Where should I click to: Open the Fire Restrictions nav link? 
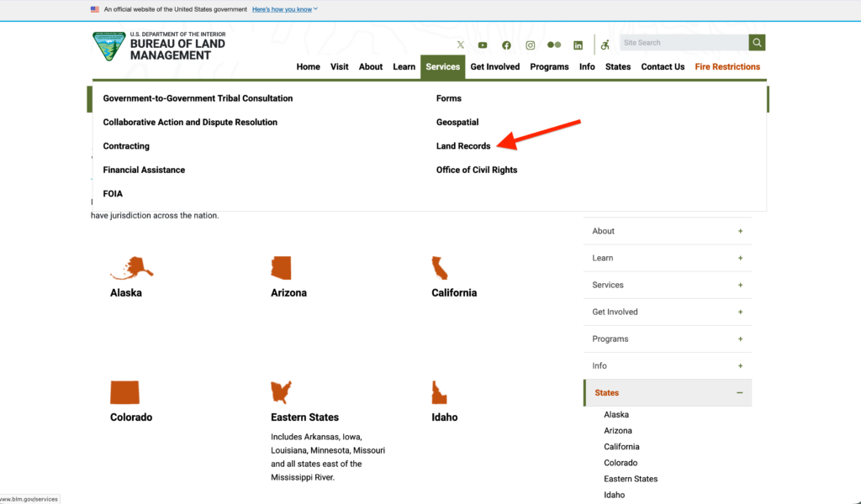(727, 66)
